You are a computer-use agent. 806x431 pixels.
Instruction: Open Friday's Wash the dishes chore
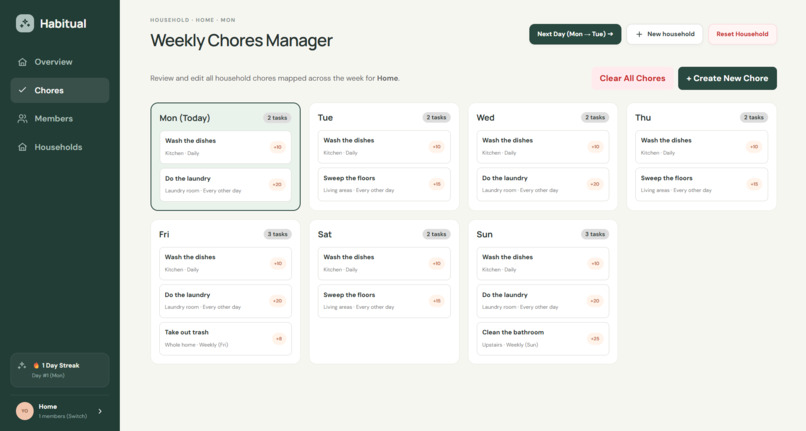click(x=225, y=263)
